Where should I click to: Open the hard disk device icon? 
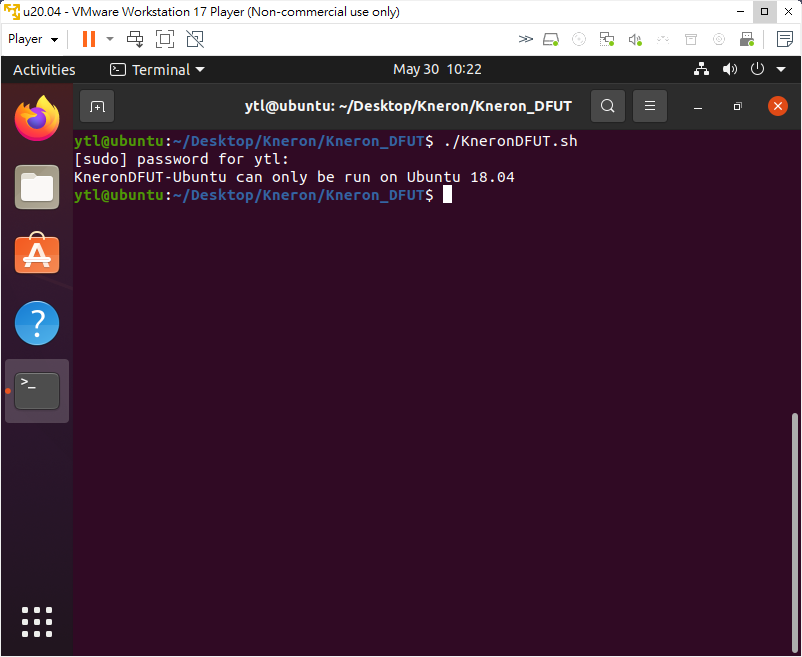pyautogui.click(x=551, y=39)
